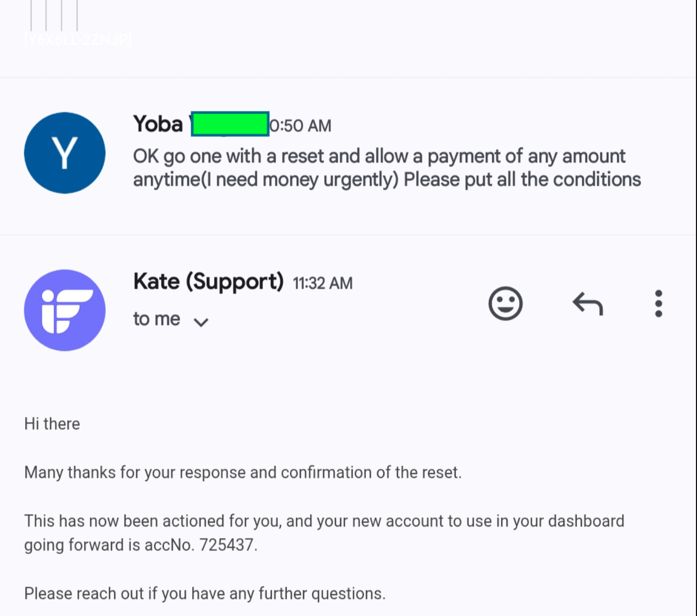Open Kate Support's purple profile avatar
Screen dimensions: 697x616
pos(64,310)
